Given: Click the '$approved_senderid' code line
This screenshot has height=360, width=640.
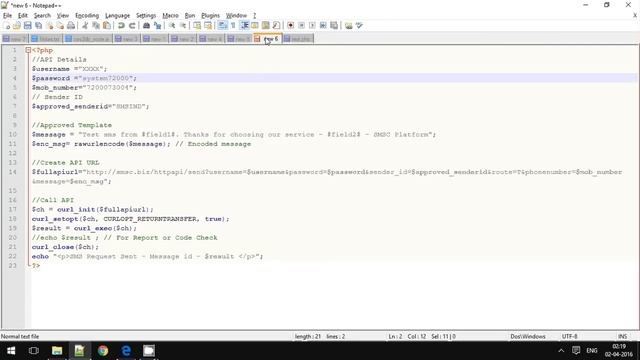Looking at the screenshot, I should coord(91,106).
